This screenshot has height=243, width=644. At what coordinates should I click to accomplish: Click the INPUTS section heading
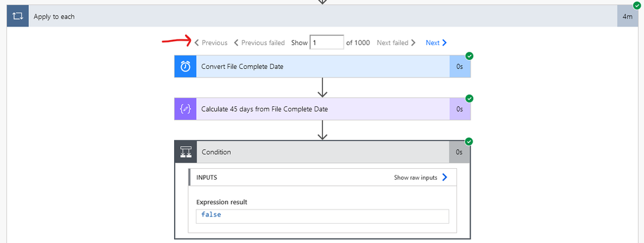coord(206,178)
